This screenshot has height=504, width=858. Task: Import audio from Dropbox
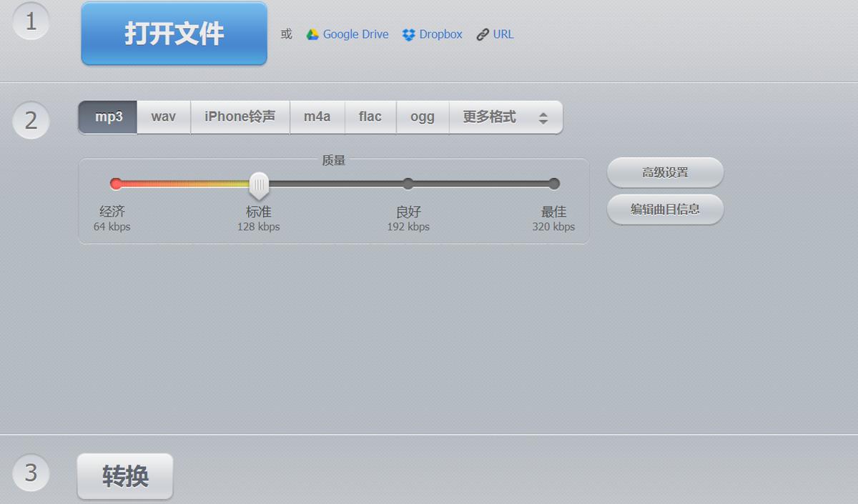tap(432, 34)
